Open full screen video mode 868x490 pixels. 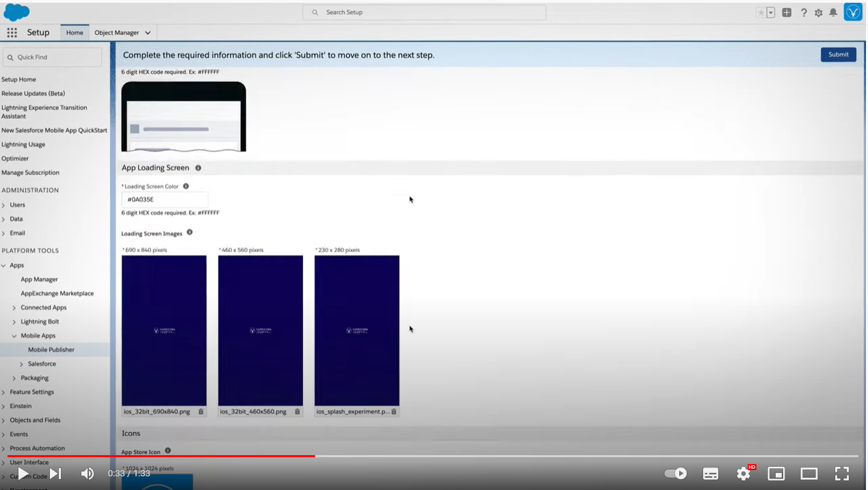click(842, 474)
